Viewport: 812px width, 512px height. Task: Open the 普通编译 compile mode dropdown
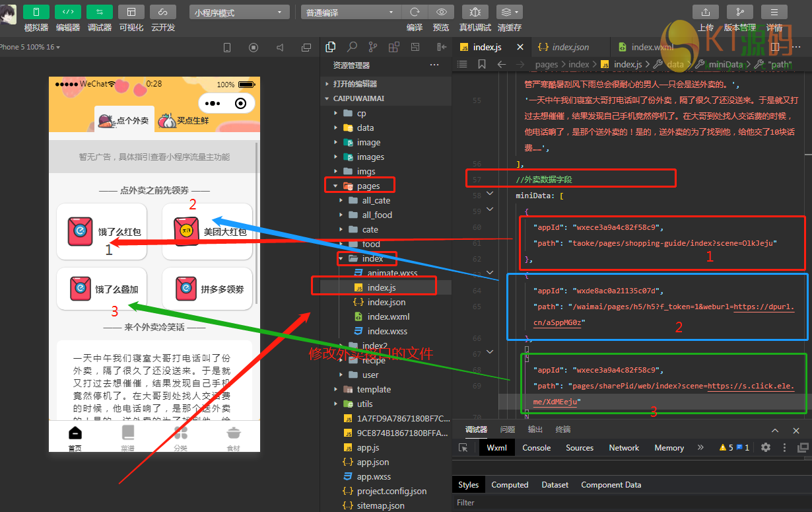(x=351, y=13)
